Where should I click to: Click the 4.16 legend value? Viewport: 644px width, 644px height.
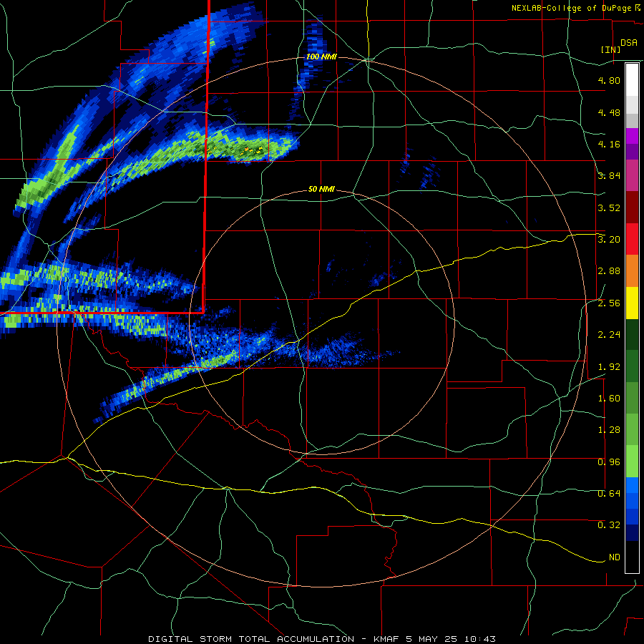point(609,144)
